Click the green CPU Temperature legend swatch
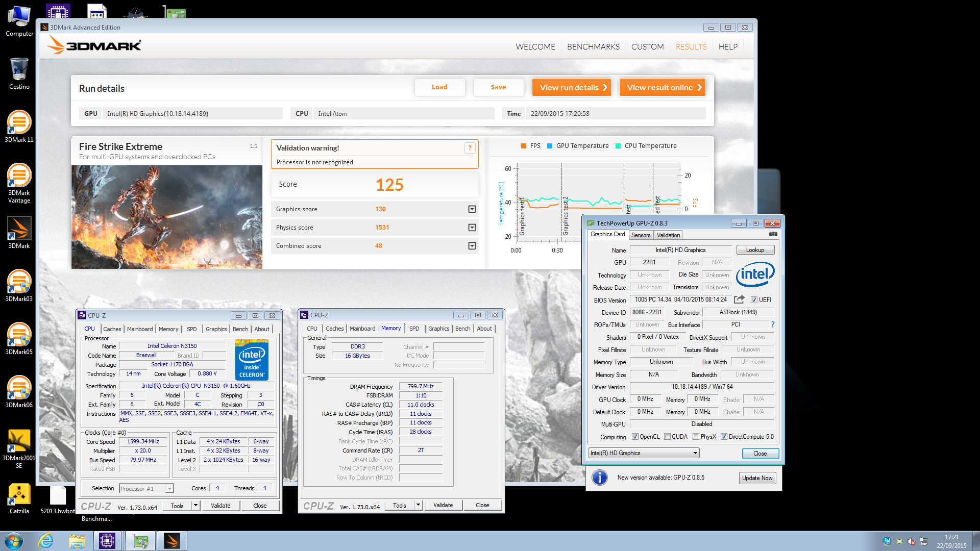 coord(618,146)
